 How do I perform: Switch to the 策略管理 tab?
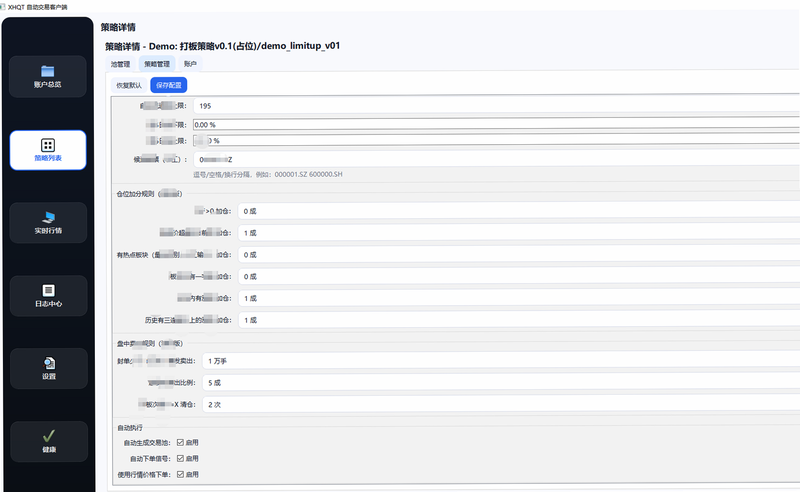pyautogui.click(x=157, y=64)
